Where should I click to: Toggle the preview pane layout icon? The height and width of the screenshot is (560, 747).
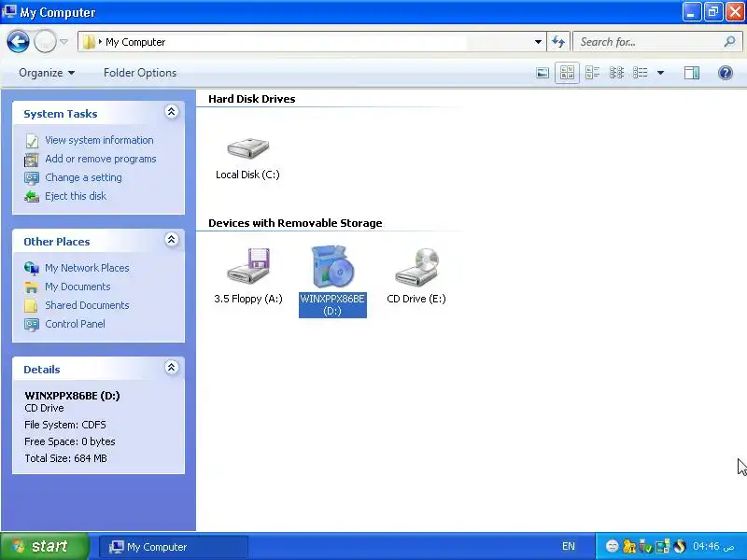click(x=691, y=73)
